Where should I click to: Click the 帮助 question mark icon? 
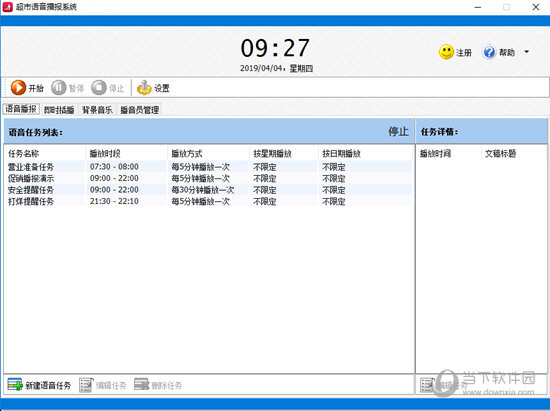489,52
